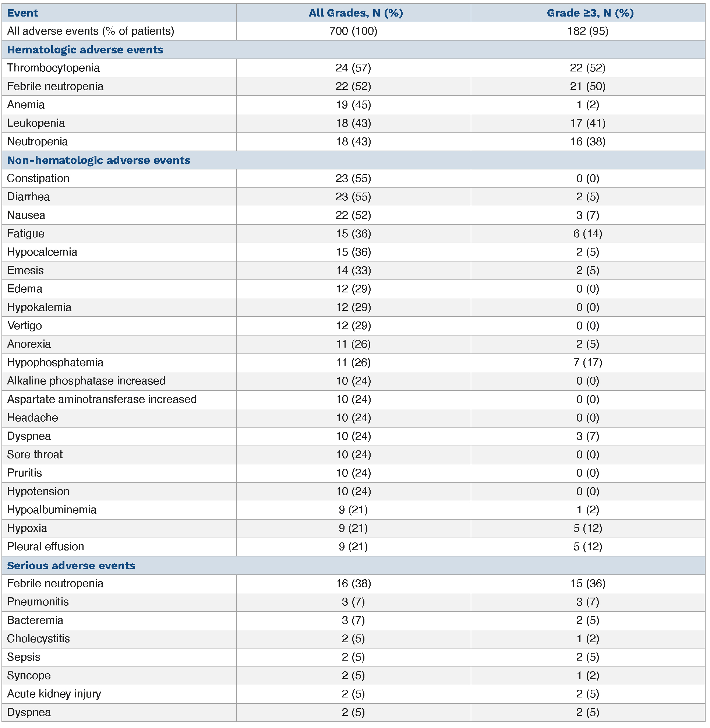This screenshot has width=710, height=728.
Task: Click the "Non-hematologic adverse events" section heading
Action: tap(98, 160)
